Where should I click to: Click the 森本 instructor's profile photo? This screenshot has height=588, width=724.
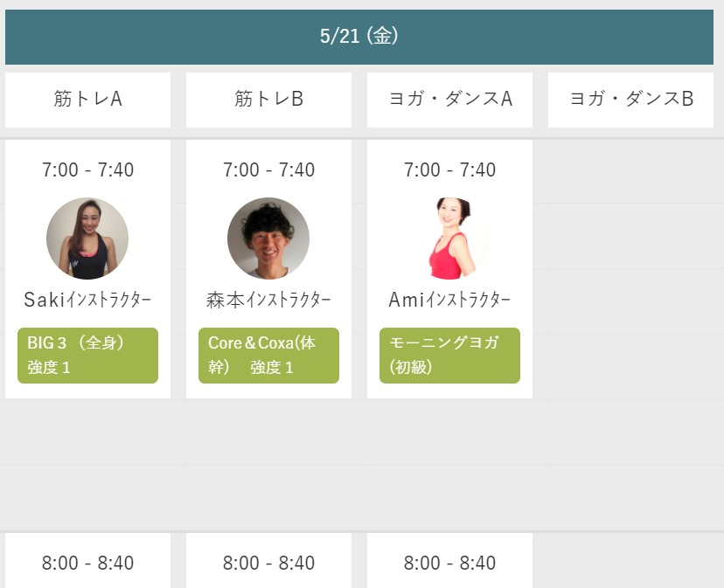click(x=268, y=239)
